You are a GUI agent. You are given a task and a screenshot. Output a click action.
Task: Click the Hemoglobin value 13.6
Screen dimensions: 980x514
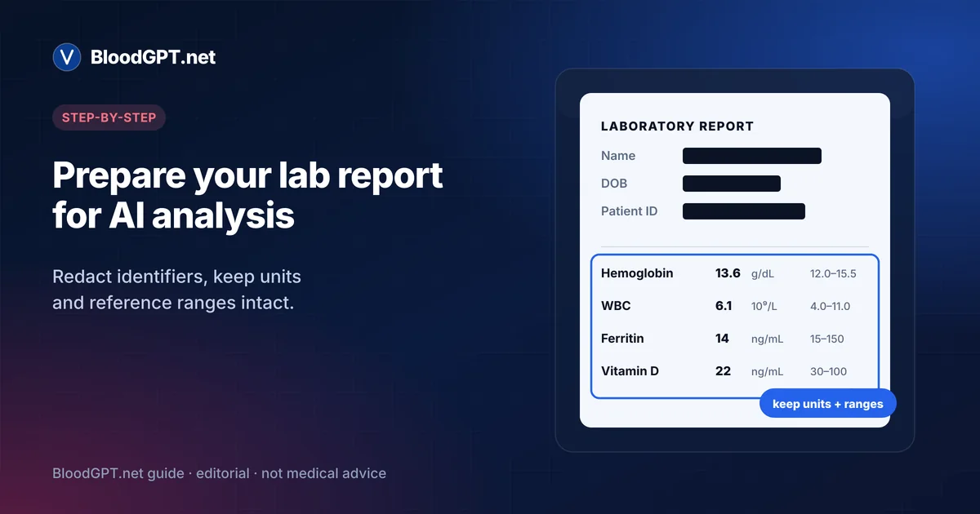click(x=728, y=273)
